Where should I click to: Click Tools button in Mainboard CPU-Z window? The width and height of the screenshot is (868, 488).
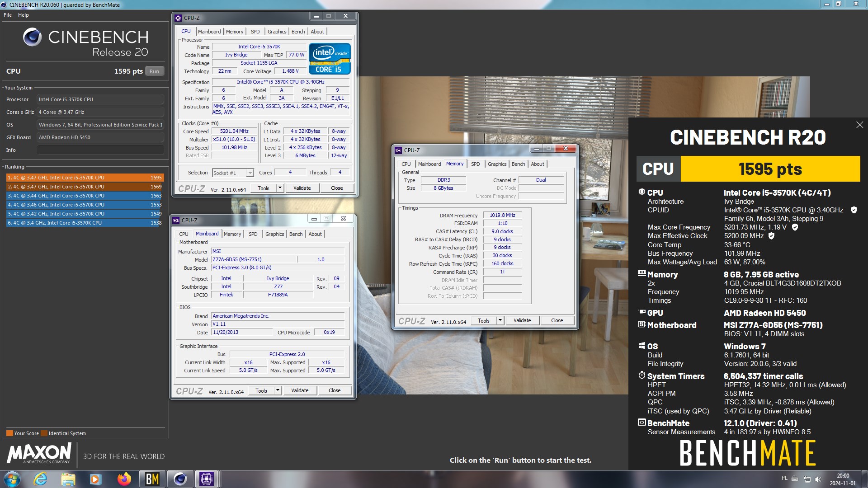(261, 390)
